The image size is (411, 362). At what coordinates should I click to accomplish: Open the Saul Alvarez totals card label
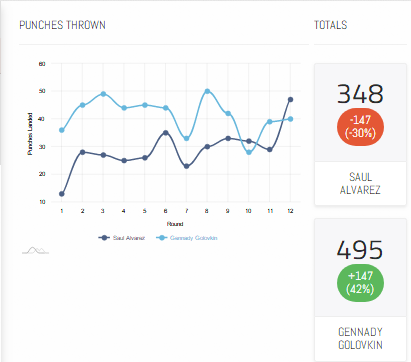pos(360,183)
